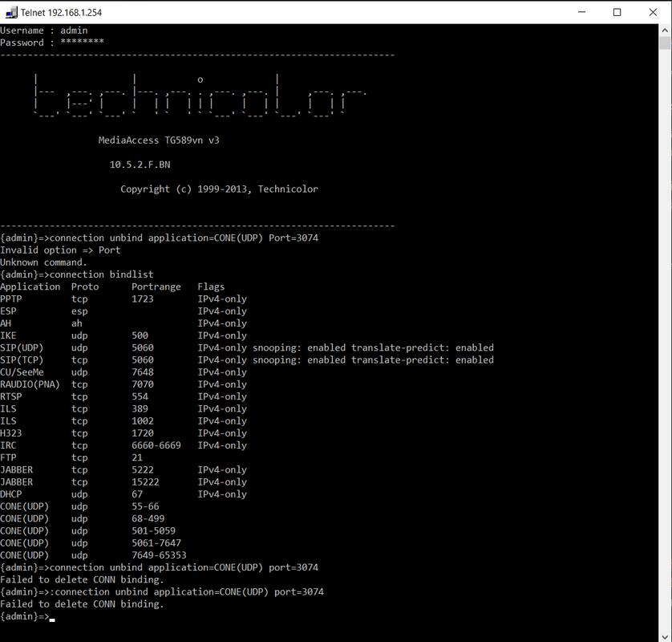Click the 'Proto' column header

[x=85, y=287]
